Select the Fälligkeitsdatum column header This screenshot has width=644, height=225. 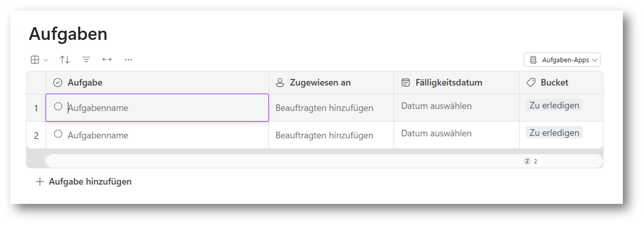[449, 82]
